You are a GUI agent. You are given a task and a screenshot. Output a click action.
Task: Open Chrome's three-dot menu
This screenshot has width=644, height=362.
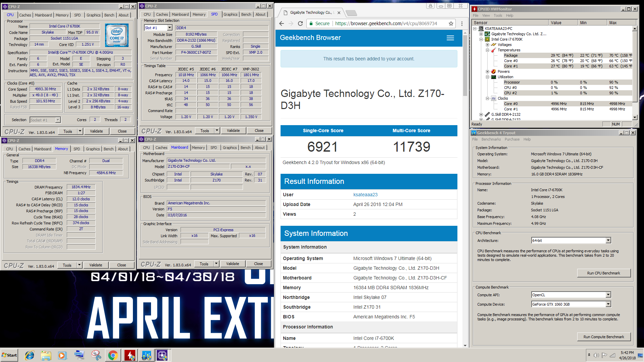tap(462, 23)
